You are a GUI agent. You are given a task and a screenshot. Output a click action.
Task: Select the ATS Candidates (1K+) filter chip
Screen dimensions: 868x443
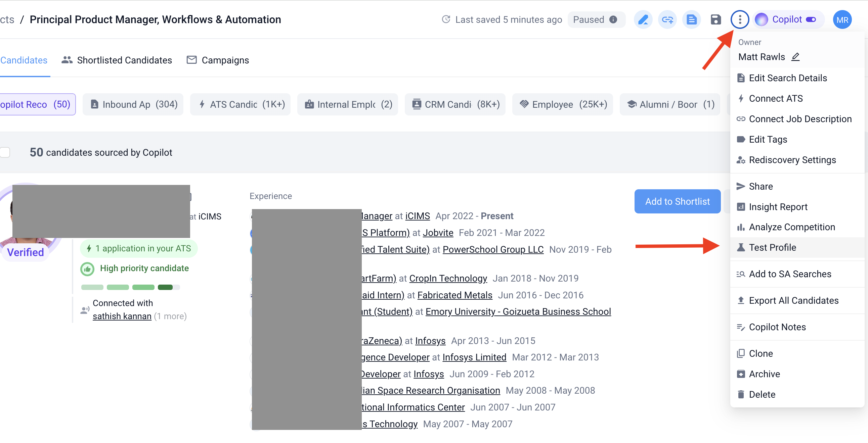pyautogui.click(x=240, y=104)
